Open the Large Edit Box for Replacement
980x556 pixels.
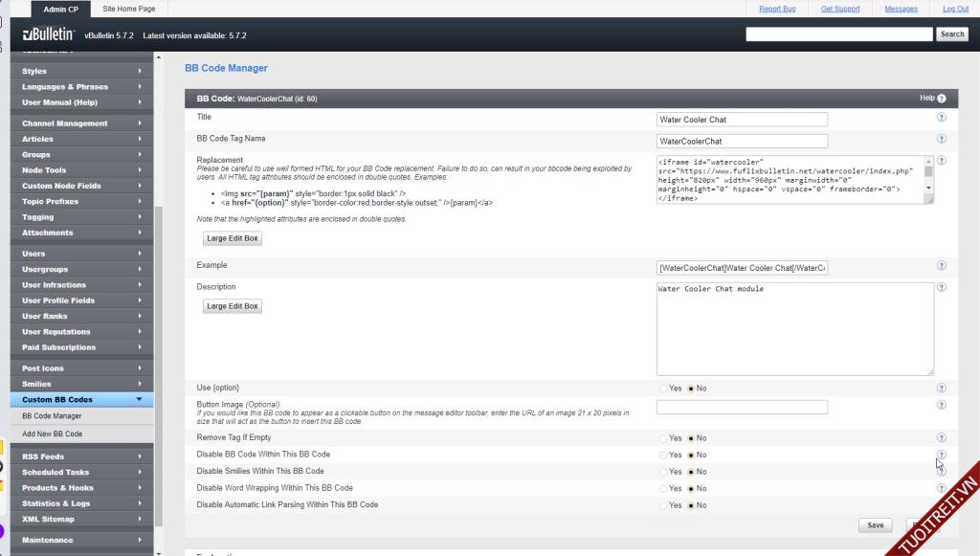[232, 238]
